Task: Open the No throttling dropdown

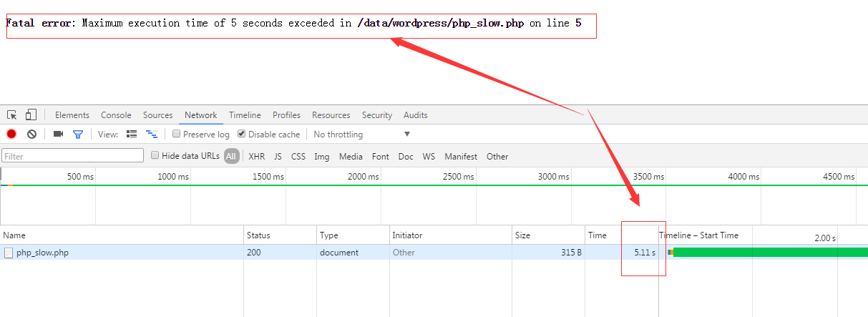Action: [x=361, y=135]
